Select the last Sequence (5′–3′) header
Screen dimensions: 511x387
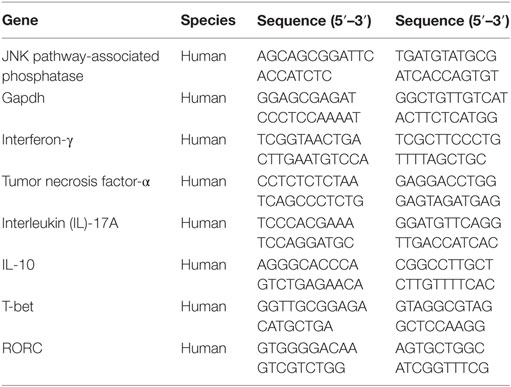tap(452, 21)
